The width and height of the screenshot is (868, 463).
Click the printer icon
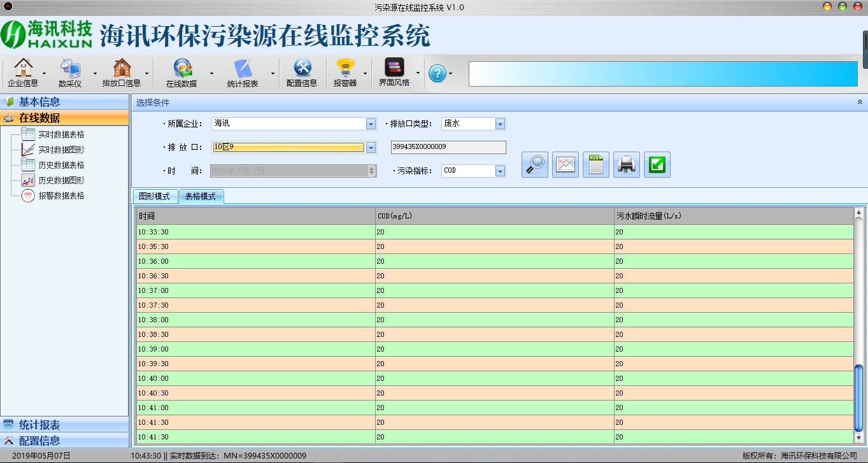[627, 164]
